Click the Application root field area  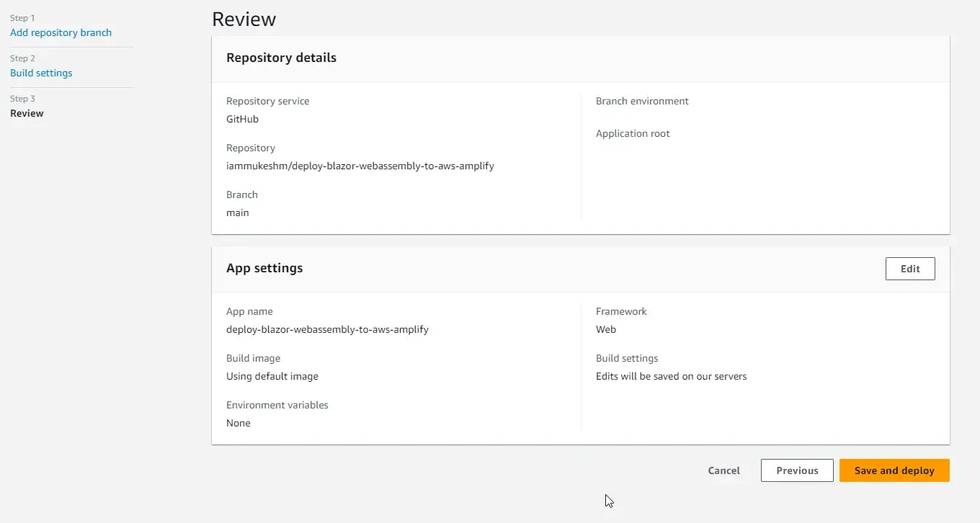click(x=633, y=133)
